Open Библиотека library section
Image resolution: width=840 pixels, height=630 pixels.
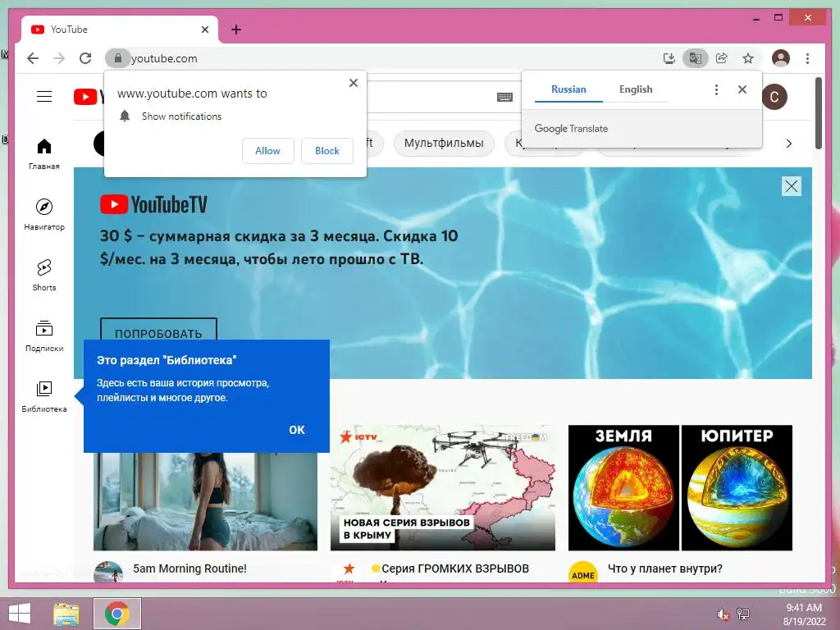(x=44, y=396)
